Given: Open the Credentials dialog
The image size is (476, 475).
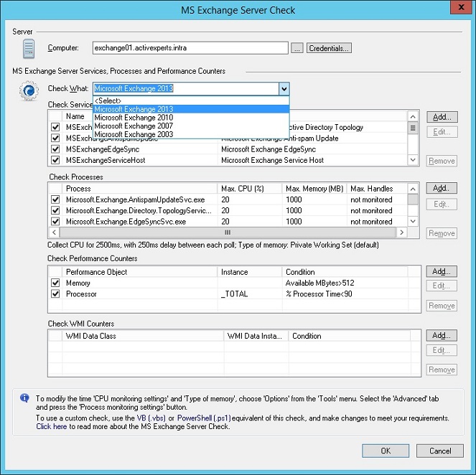Looking at the screenshot, I should click(329, 48).
